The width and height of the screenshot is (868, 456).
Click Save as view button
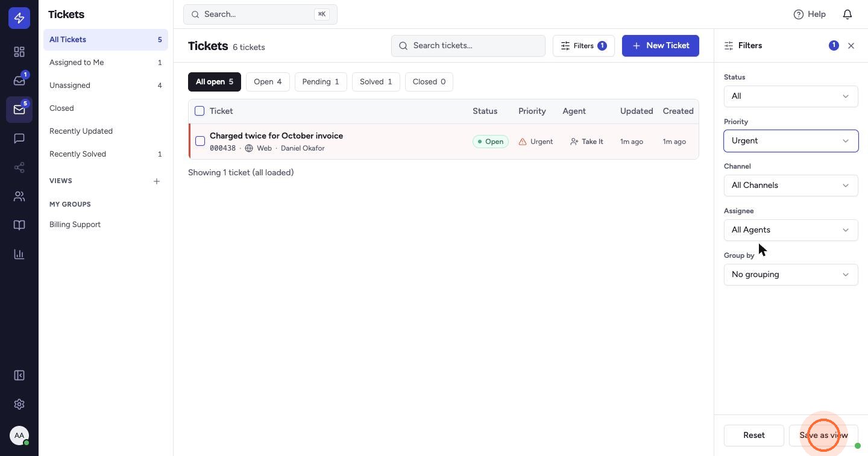pos(823,436)
